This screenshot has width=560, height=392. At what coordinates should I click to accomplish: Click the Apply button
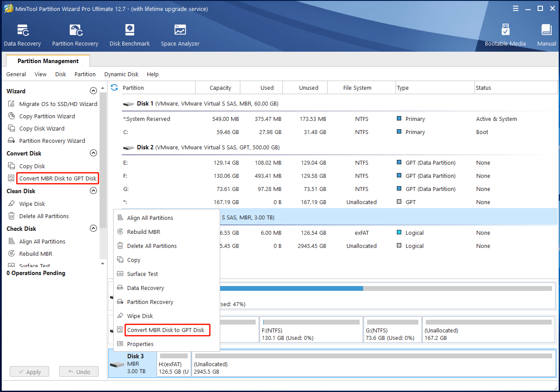pyautogui.click(x=29, y=371)
